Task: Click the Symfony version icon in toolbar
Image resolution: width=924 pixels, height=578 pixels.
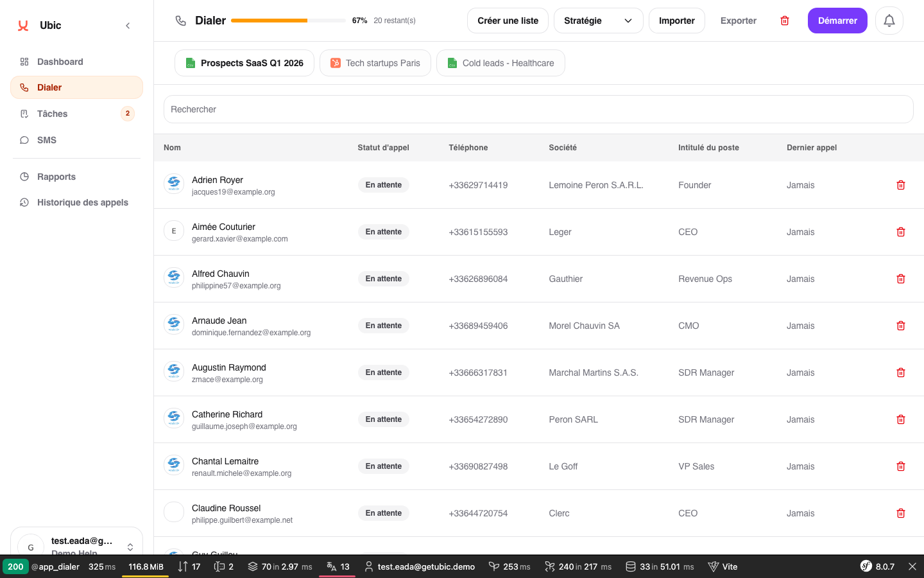Action: click(866, 566)
